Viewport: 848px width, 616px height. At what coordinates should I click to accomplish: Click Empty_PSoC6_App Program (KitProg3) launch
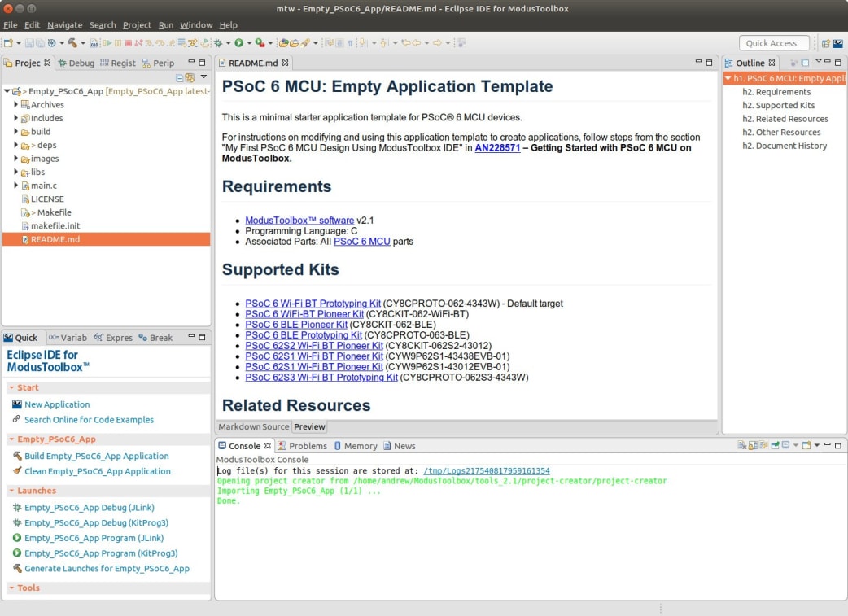(x=101, y=553)
